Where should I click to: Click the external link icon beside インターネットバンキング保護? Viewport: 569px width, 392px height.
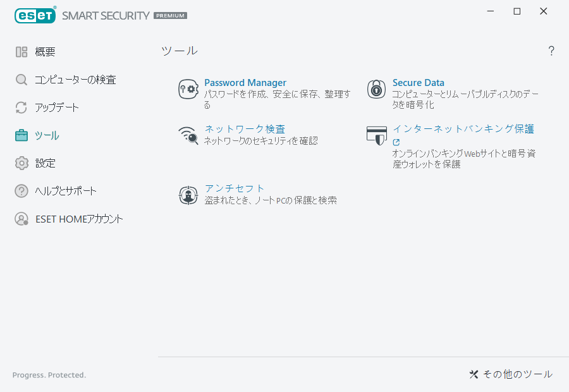coord(396,141)
